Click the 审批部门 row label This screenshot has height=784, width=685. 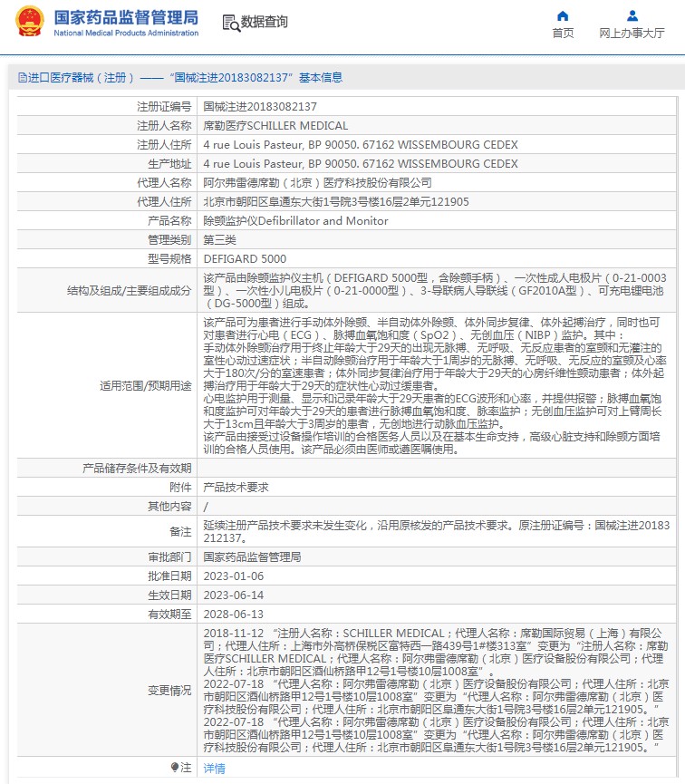169,557
